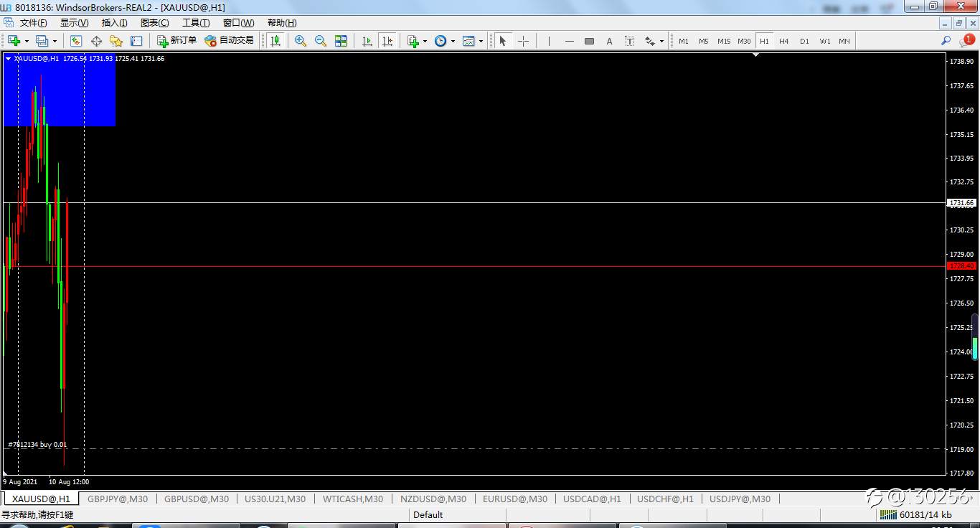Select the rectangle drawing tool
This screenshot has width=980, height=528.
point(589,41)
